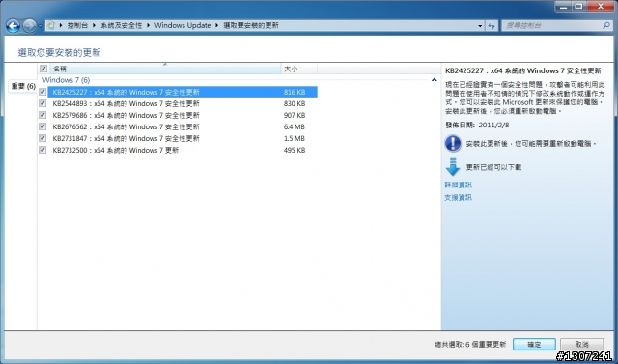
Task: Click the 816 KB size cell
Action: (295, 92)
